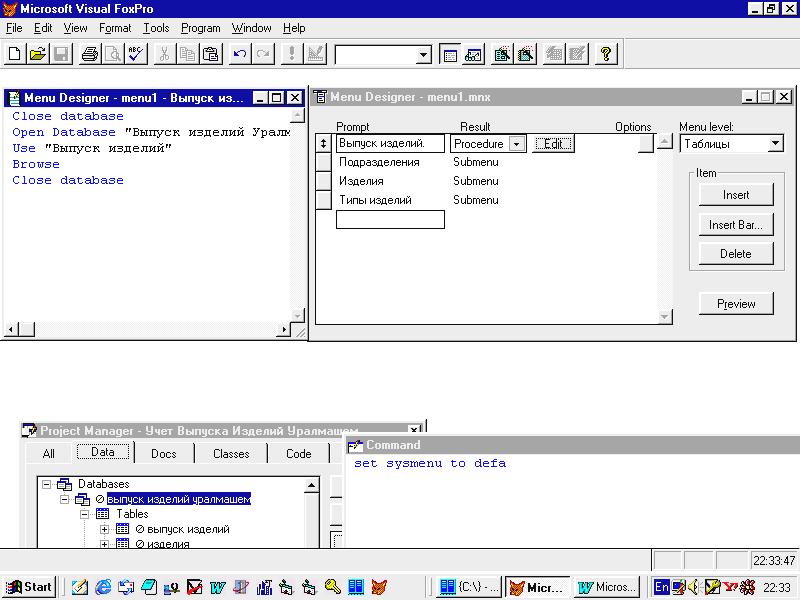
Task: Click the key icon in quick launch
Action: [x=333, y=587]
